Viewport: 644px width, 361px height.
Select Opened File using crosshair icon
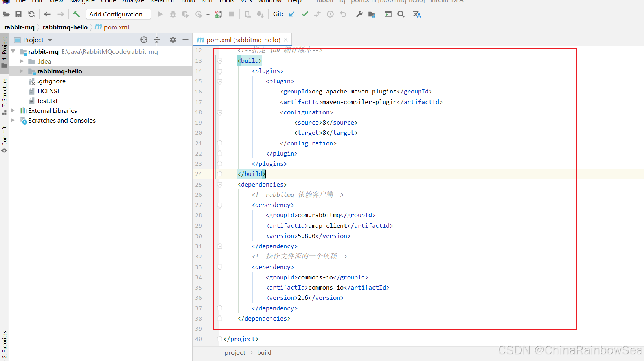pos(144,40)
